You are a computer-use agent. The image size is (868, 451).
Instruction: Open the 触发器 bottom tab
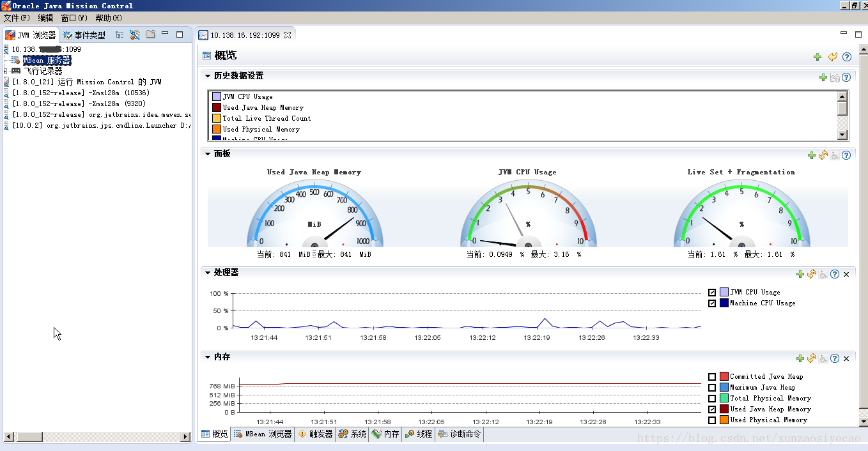[x=315, y=434]
